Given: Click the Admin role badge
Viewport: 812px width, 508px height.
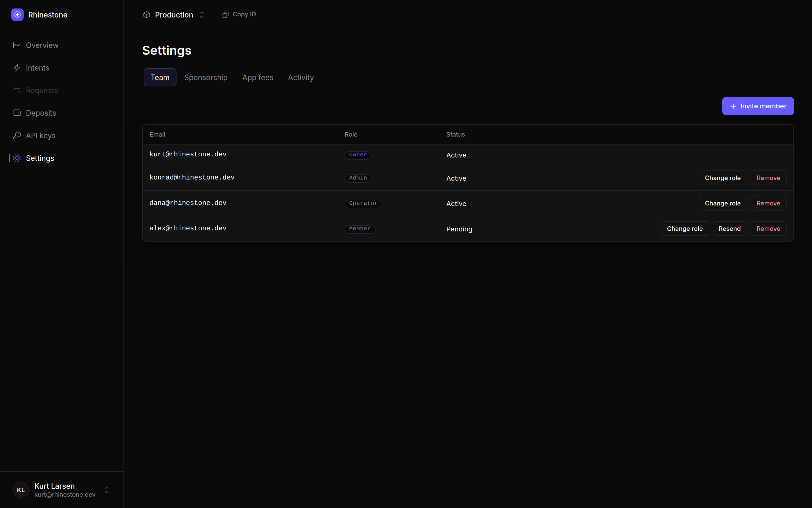Looking at the screenshot, I should 358,178.
